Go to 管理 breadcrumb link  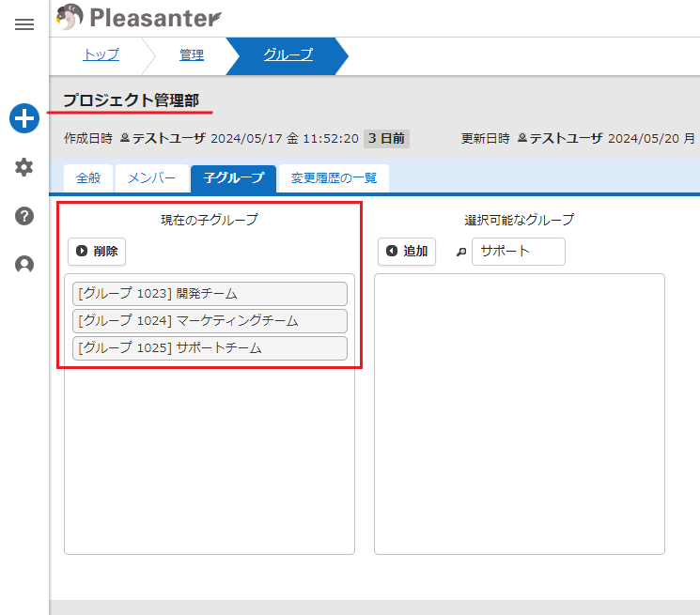tap(192, 54)
